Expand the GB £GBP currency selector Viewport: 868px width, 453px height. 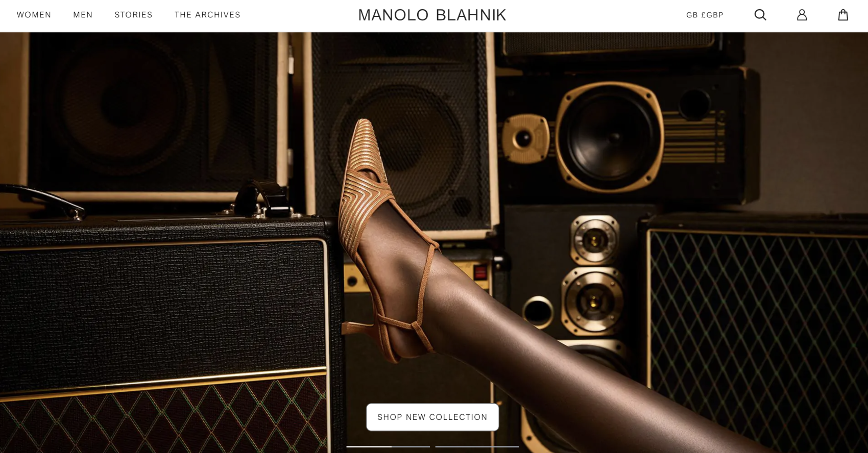[x=705, y=15]
